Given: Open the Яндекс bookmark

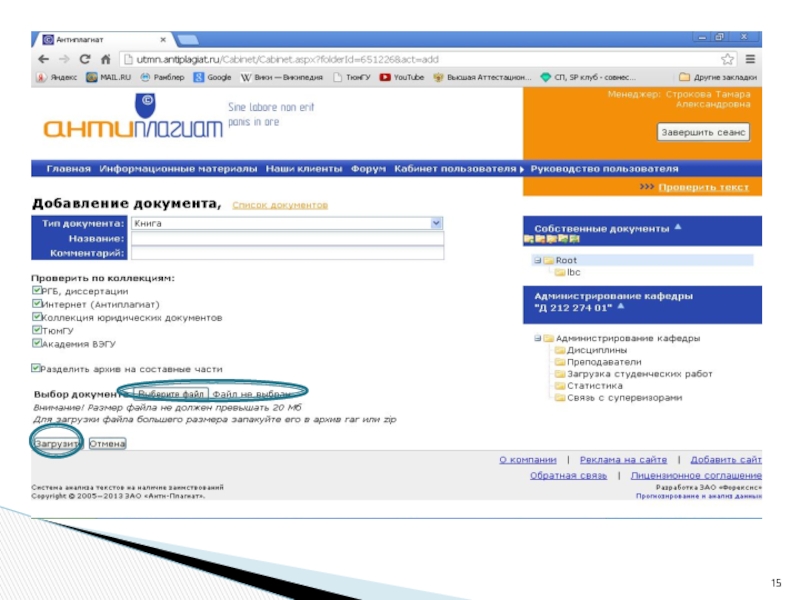Looking at the screenshot, I should tap(57, 77).
